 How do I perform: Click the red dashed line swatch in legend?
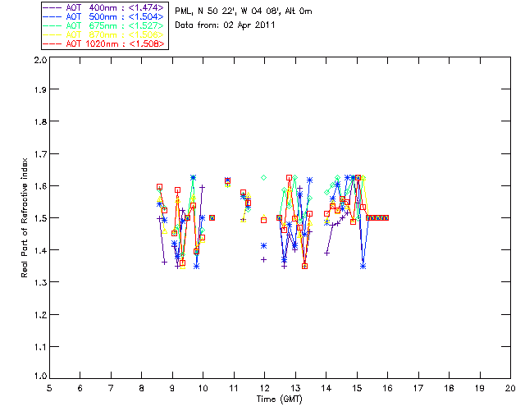[52, 43]
